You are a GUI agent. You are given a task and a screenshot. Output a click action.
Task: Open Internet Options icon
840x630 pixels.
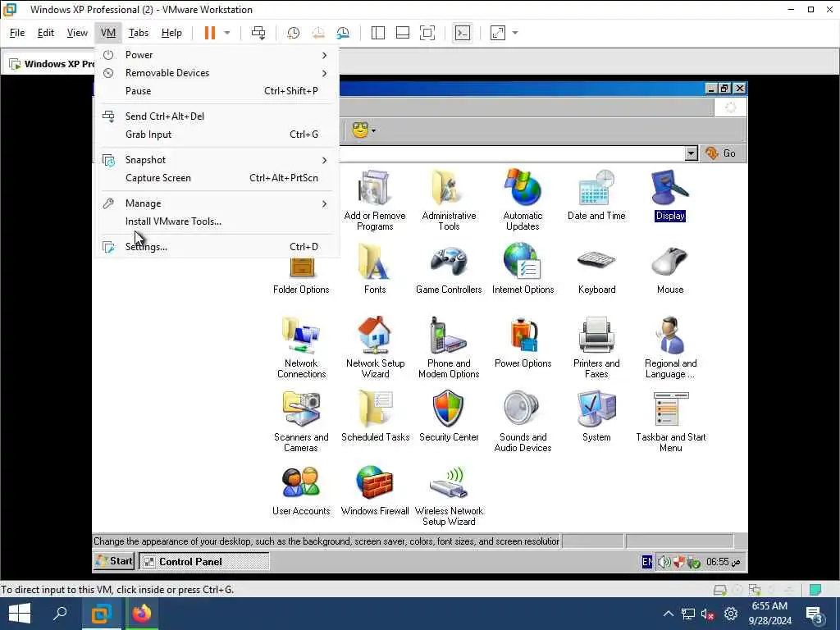click(523, 268)
